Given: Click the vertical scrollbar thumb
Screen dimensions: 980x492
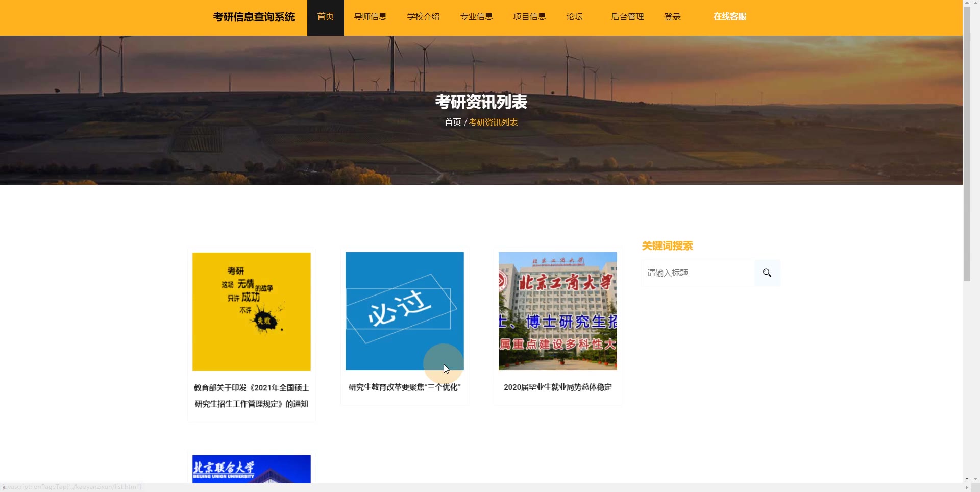Looking at the screenshot, I should click(967, 144).
